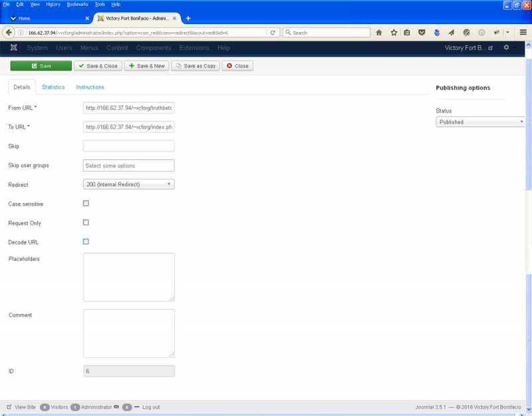Bookmark this page with the star icon
This screenshot has width=532, height=416.
click(x=394, y=33)
